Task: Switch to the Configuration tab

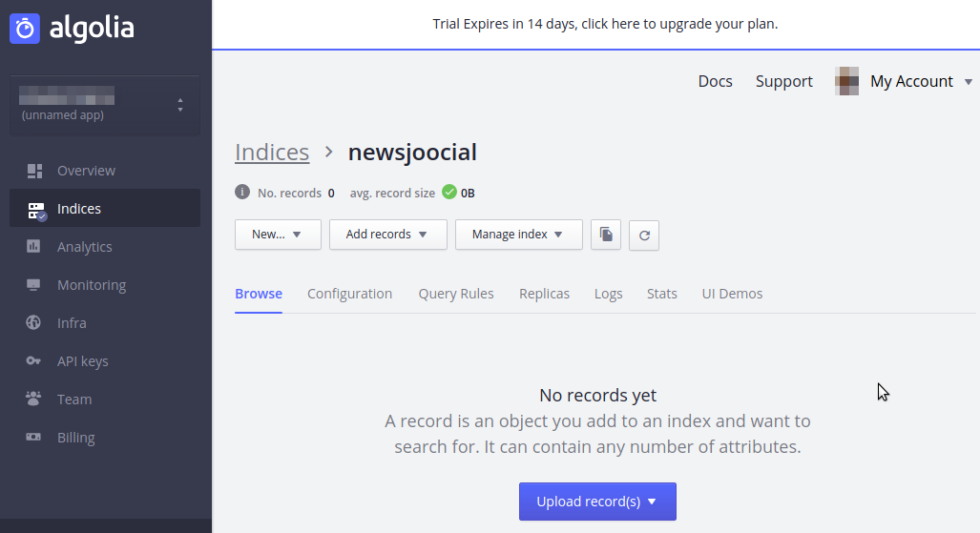Action: pyautogui.click(x=350, y=294)
